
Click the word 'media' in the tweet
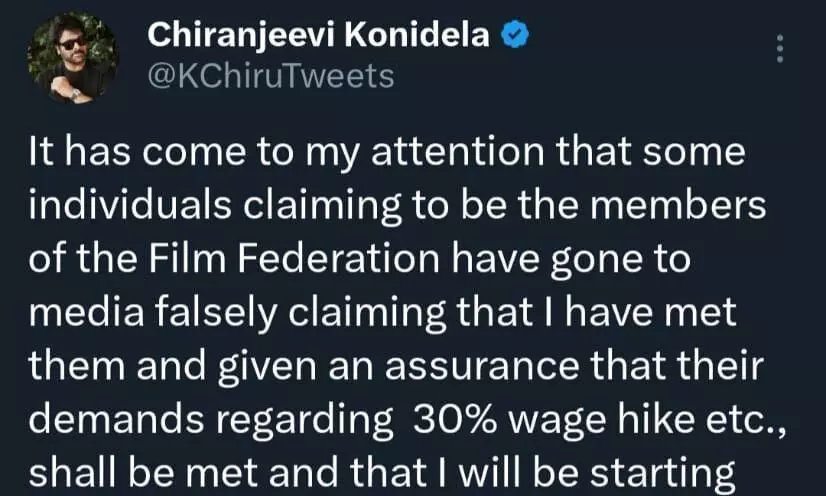(x=86, y=313)
